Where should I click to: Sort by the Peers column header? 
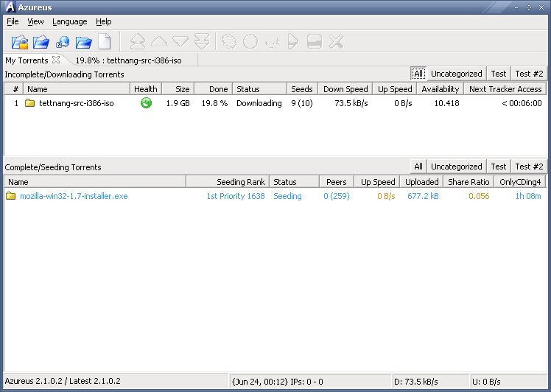337,182
